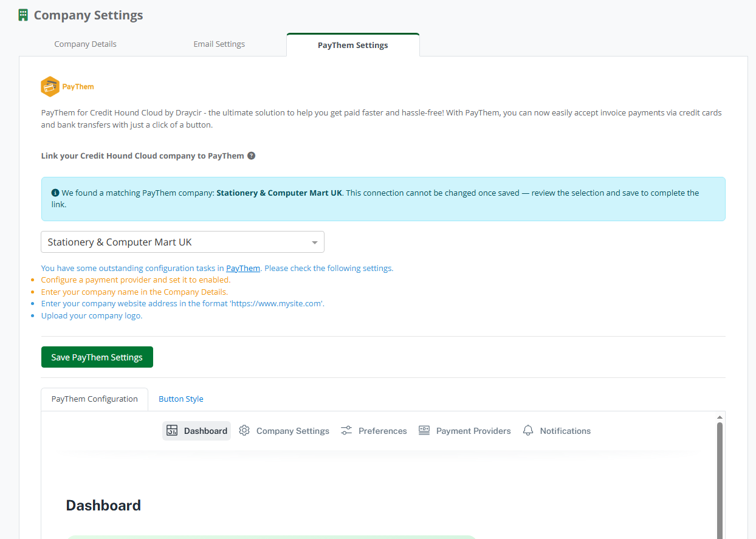Click 'Enter your company name in the Company Details.'
This screenshot has height=539, width=756.
[x=134, y=292]
